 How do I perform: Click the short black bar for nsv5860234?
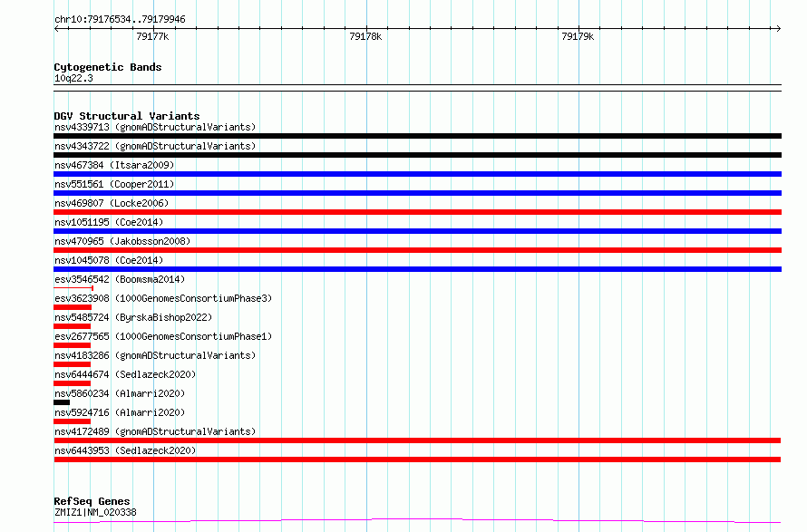(62, 403)
